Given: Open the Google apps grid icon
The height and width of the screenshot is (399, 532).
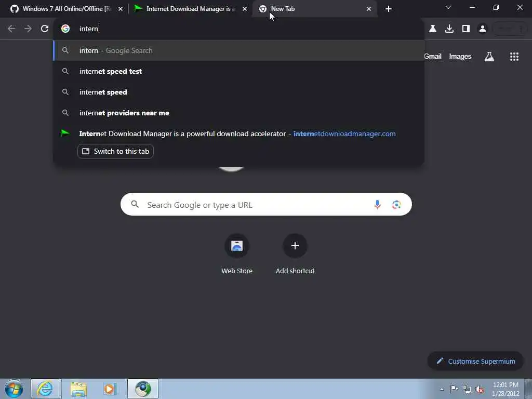Looking at the screenshot, I should tap(514, 56).
